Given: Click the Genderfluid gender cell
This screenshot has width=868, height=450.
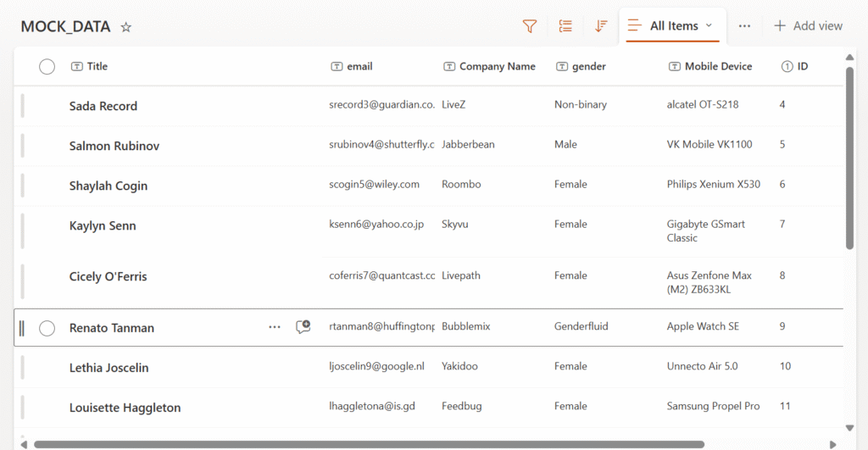Looking at the screenshot, I should click(581, 326).
